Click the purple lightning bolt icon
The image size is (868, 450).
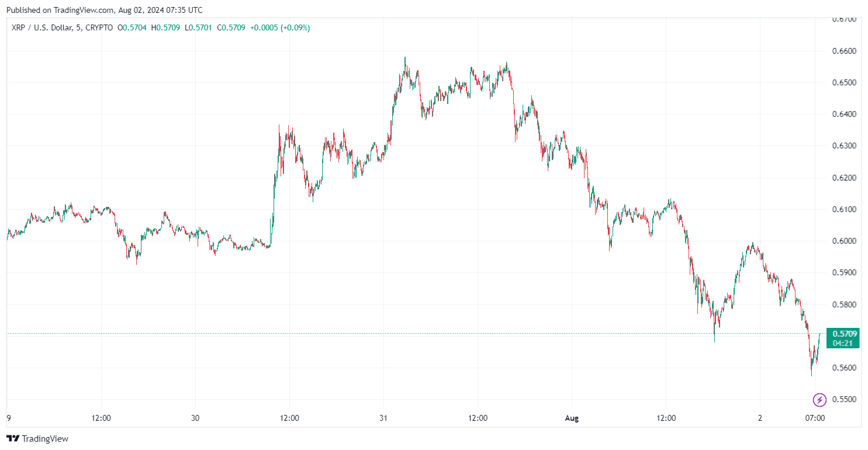pyautogui.click(x=819, y=400)
